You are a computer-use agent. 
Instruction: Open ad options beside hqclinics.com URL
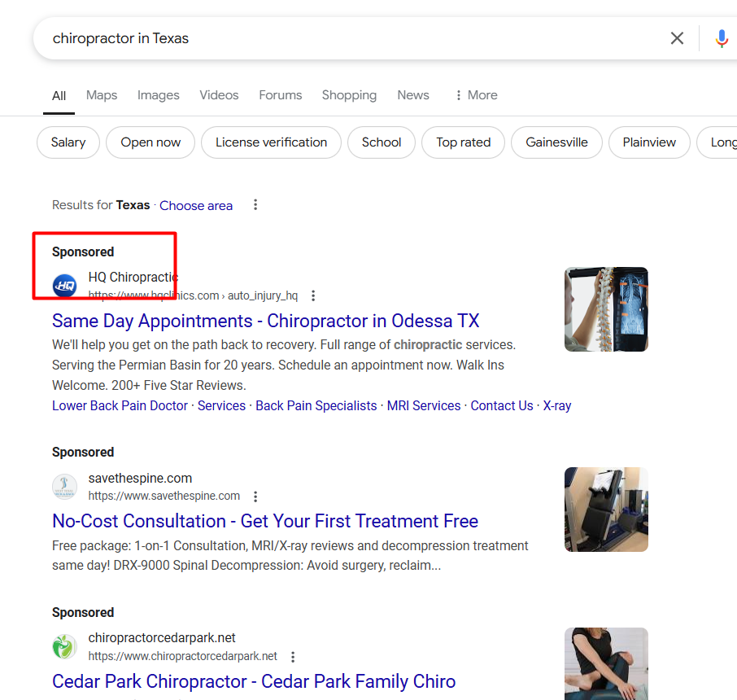tap(313, 295)
